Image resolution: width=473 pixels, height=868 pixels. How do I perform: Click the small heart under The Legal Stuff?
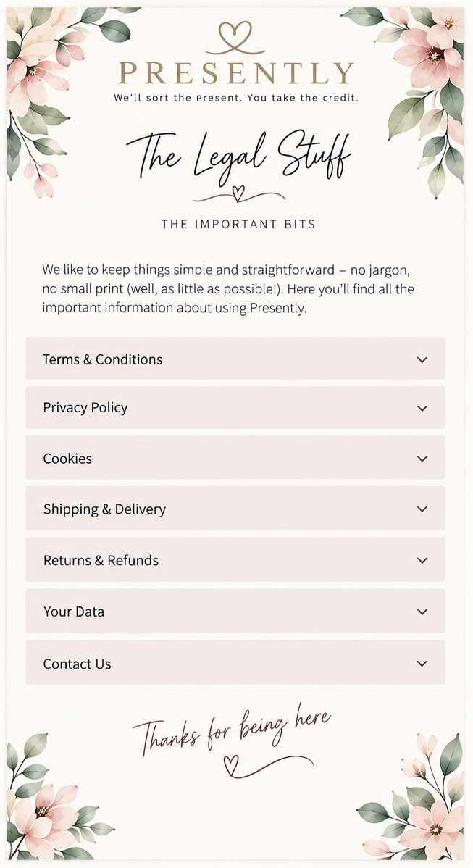(x=238, y=193)
